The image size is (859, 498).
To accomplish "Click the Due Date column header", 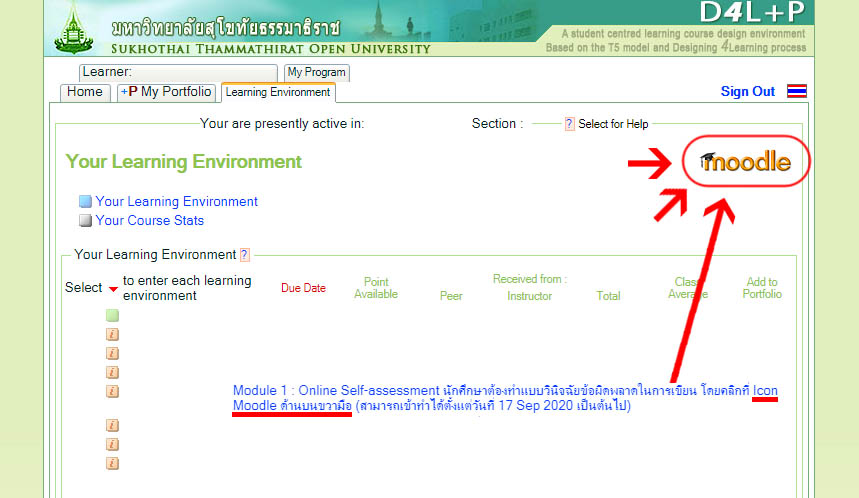I will (303, 288).
